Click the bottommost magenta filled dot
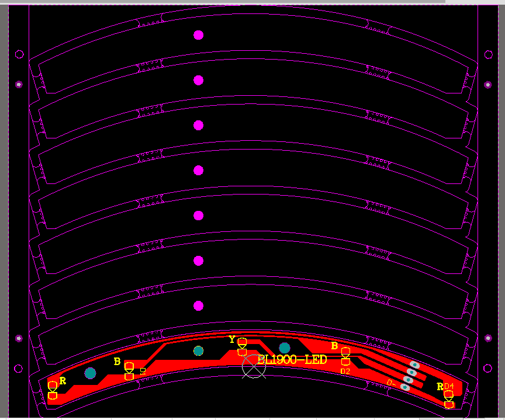 [198, 306]
